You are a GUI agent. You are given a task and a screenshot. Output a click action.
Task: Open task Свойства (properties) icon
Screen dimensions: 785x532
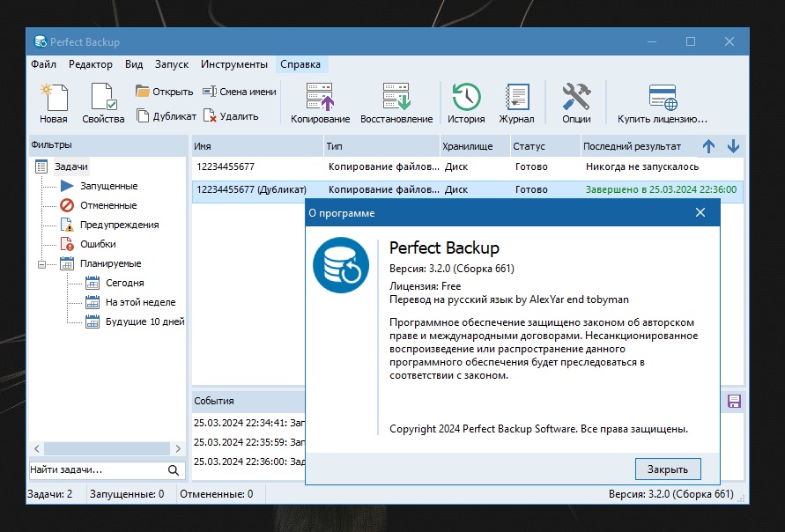click(104, 97)
